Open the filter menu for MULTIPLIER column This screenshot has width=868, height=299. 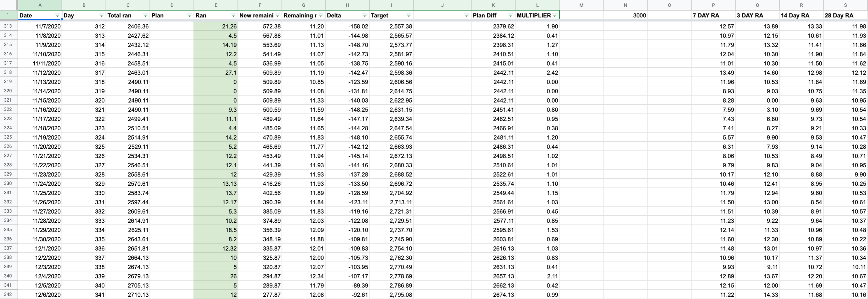click(555, 16)
